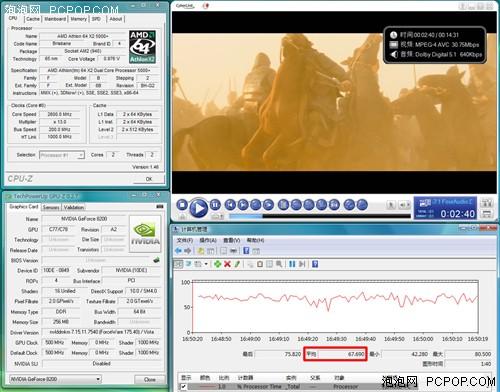500x392 pixels.
Task: Click the OK button in CPU-Z
Action: [x=149, y=179]
